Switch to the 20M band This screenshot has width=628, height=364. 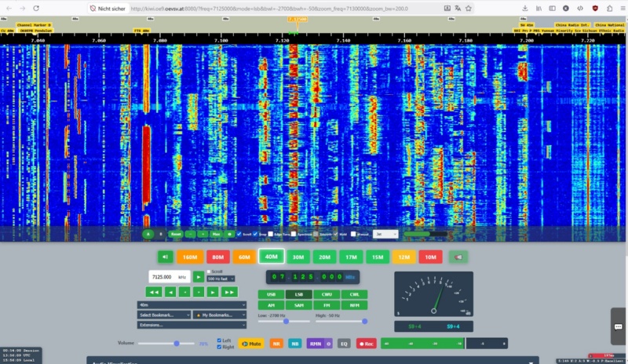(x=323, y=257)
